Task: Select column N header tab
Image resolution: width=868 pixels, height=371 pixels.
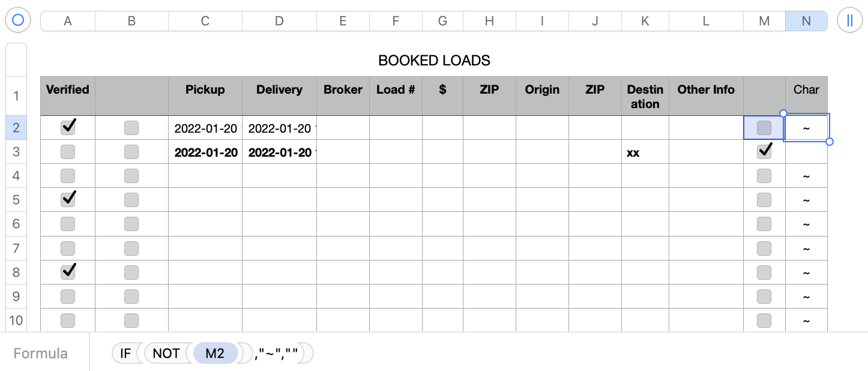Action: coord(806,21)
